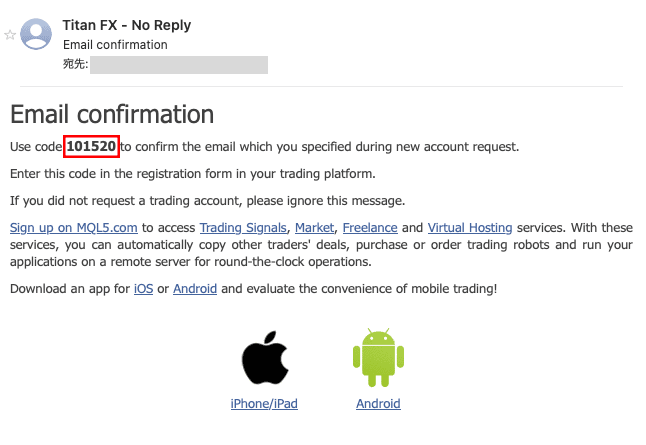The height and width of the screenshot is (445, 646).
Task: Visit the Virtual Hosting link
Action: pos(470,228)
